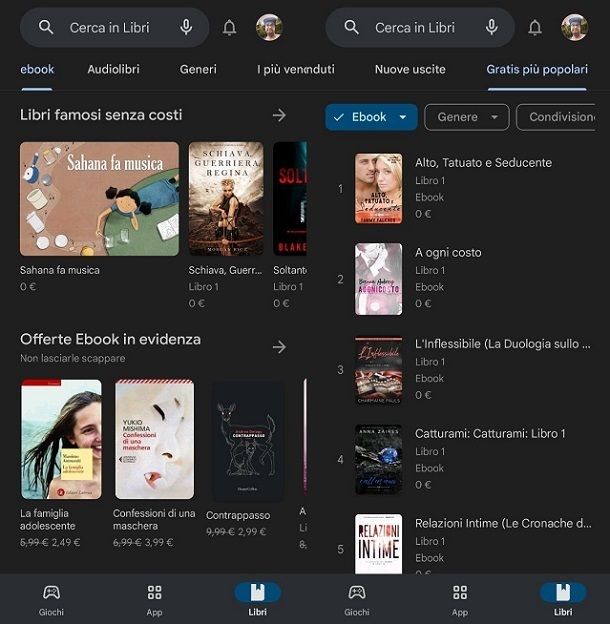Open the arrow next to Offerte Ebook in evidenza
Viewport: 610px width, 624px height.
click(x=279, y=347)
